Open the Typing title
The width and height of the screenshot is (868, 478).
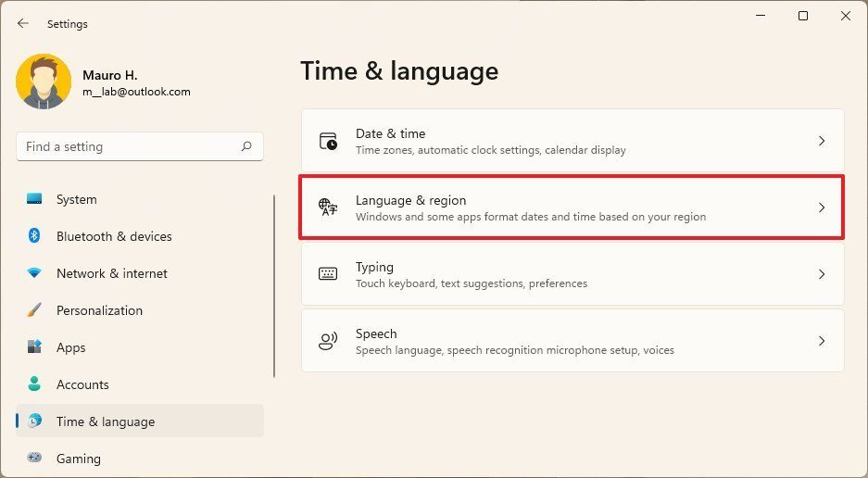374,267
